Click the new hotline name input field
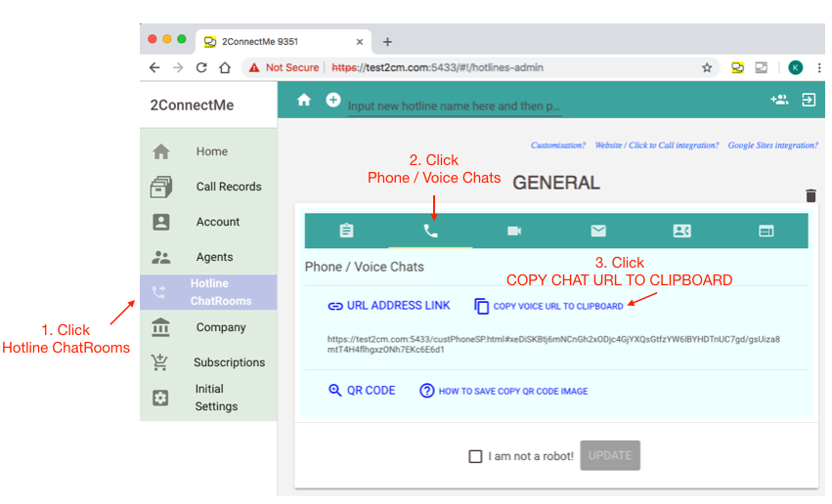Image resolution: width=832 pixels, height=504 pixels. click(x=455, y=106)
